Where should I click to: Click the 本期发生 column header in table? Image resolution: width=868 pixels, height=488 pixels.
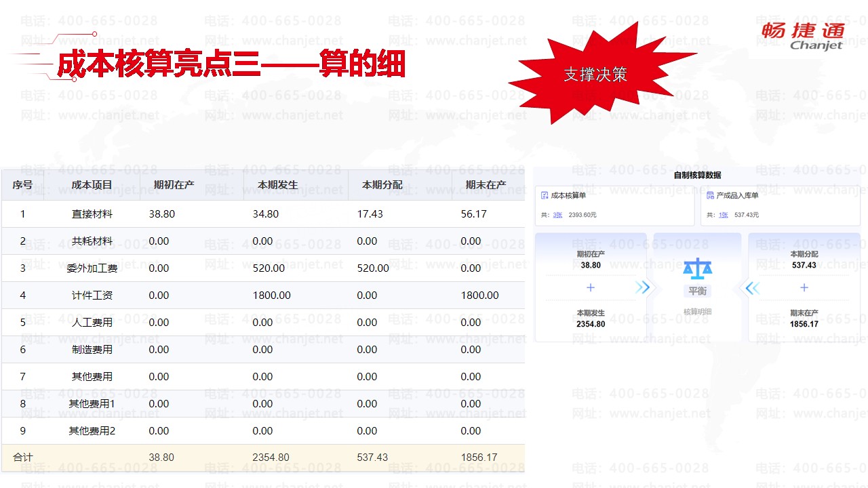pyautogui.click(x=278, y=185)
